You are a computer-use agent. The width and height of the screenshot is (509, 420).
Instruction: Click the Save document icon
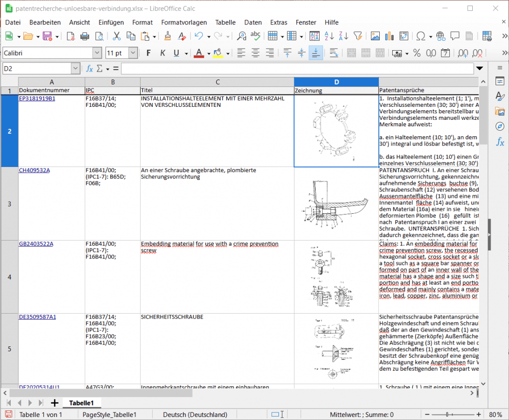point(47,36)
